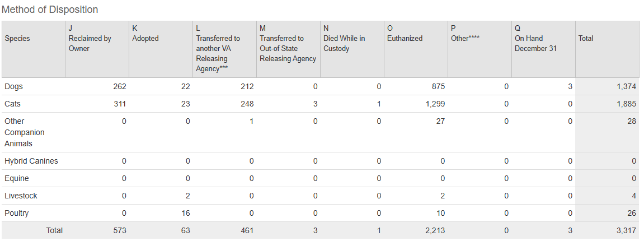Viewport: 644px width, 241px height.
Task: Click the Equine row label
Action: (17, 179)
